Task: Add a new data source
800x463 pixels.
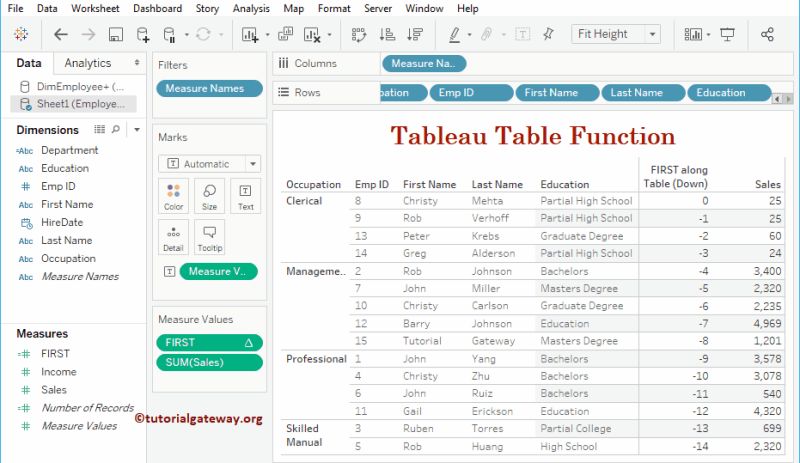Action: pyautogui.click(x=143, y=34)
